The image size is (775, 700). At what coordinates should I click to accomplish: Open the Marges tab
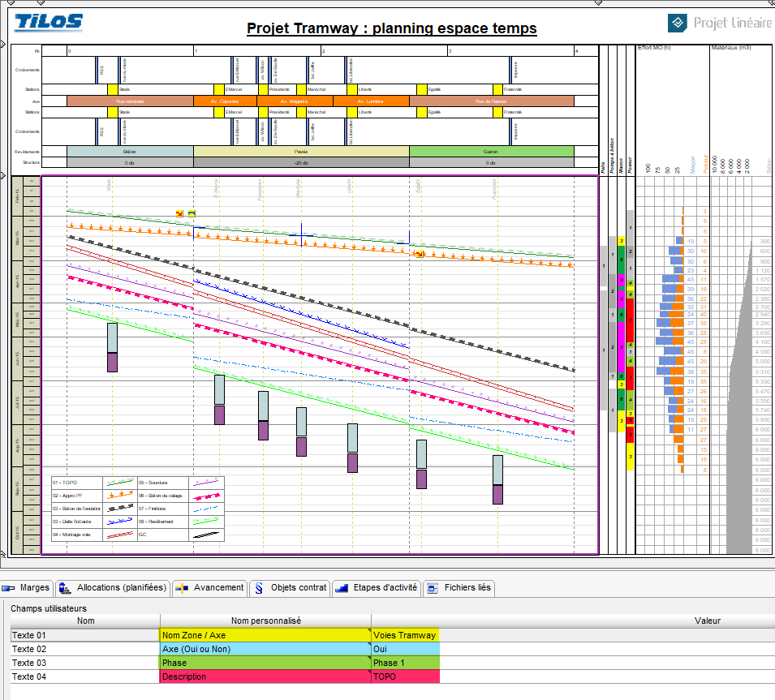26,588
